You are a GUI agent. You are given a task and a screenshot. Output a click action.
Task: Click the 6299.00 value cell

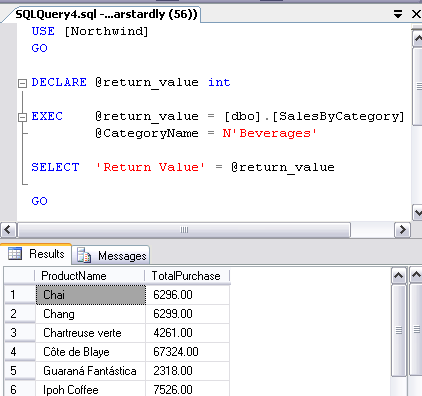coord(188,314)
